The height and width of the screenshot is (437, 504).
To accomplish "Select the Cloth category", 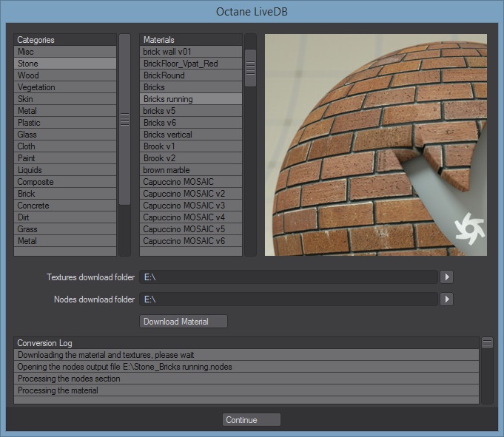I will [x=65, y=146].
